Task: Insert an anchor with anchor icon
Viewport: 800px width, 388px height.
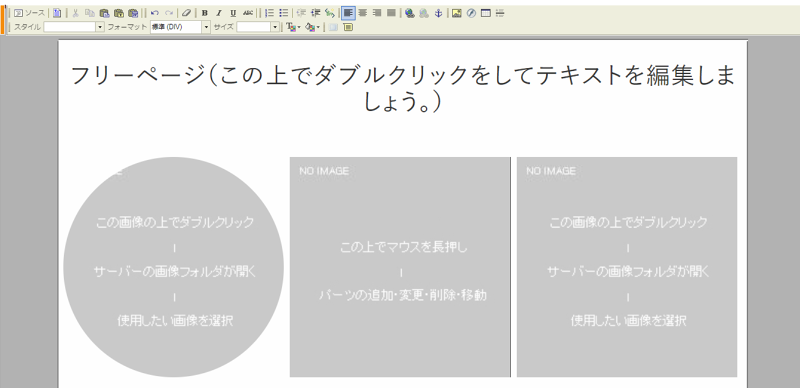Action: tap(438, 13)
